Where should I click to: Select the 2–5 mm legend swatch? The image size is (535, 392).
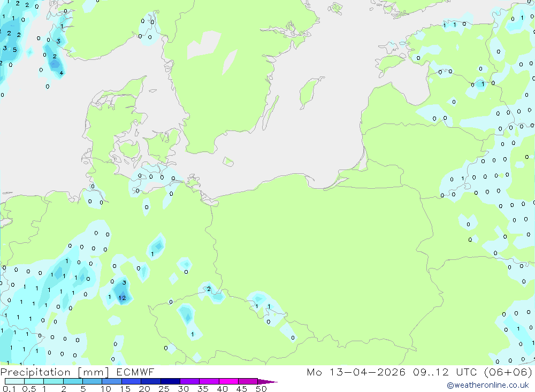click(73, 381)
